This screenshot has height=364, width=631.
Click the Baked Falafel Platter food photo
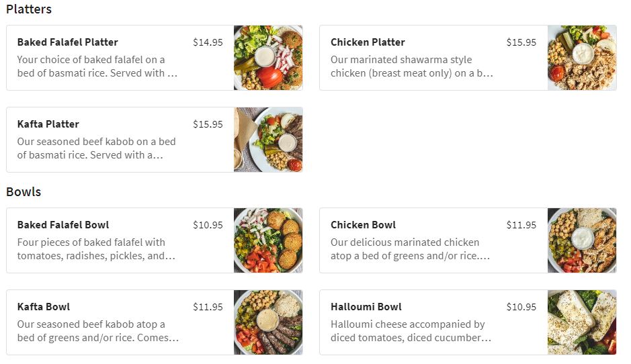click(268, 58)
